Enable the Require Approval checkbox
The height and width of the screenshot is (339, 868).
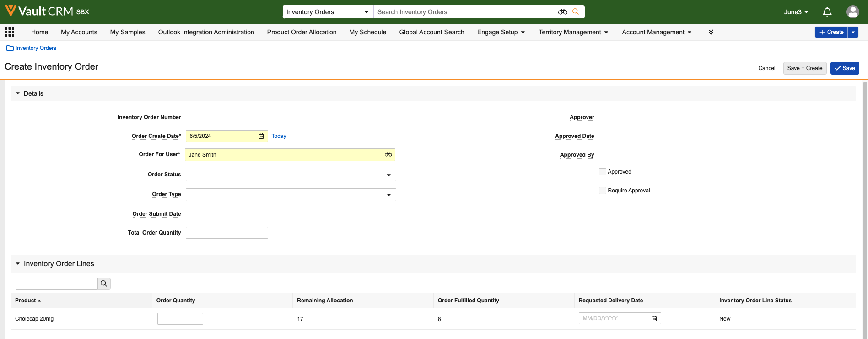[603, 191]
